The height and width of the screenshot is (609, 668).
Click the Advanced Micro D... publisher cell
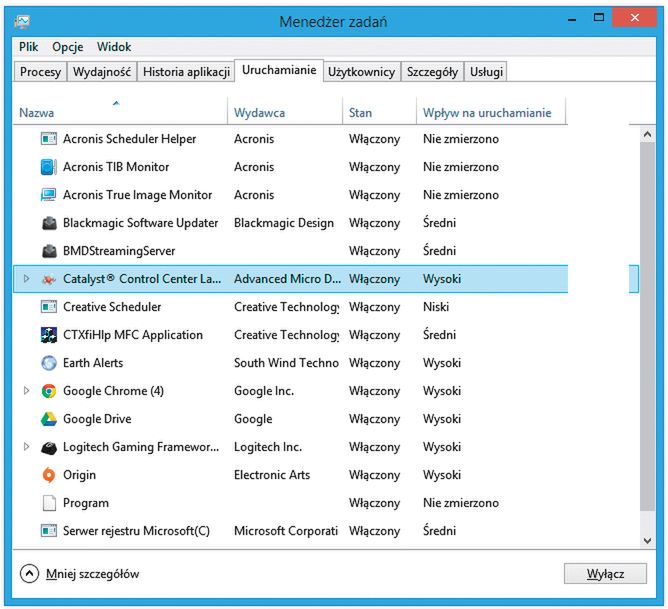click(288, 279)
